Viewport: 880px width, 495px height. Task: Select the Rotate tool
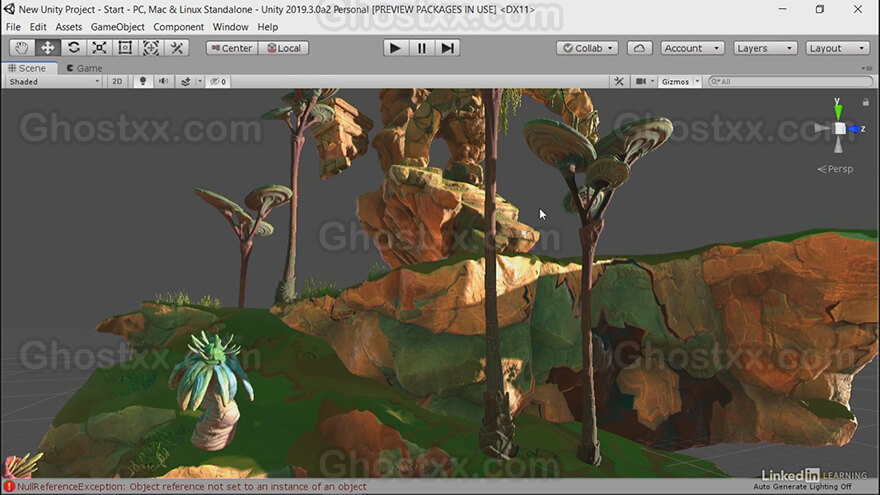point(74,48)
